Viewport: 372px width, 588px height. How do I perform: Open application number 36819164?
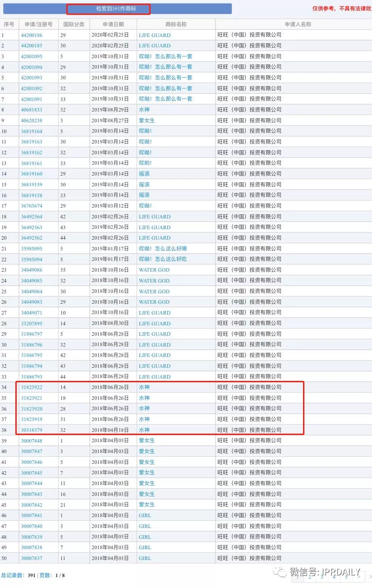point(32,131)
